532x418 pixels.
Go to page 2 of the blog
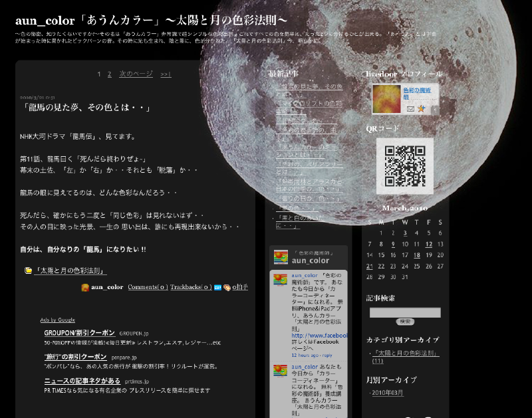point(110,74)
